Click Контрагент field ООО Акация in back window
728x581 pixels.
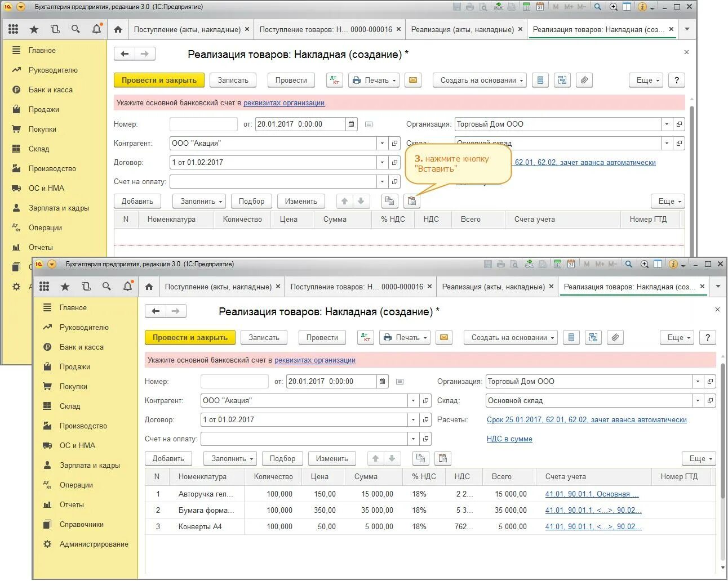tap(273, 143)
